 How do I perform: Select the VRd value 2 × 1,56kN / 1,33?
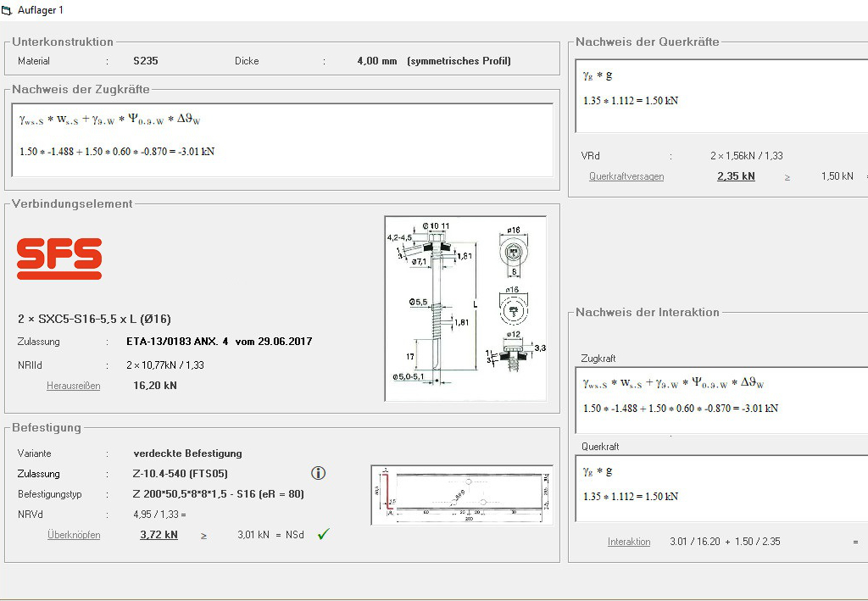coord(747,156)
